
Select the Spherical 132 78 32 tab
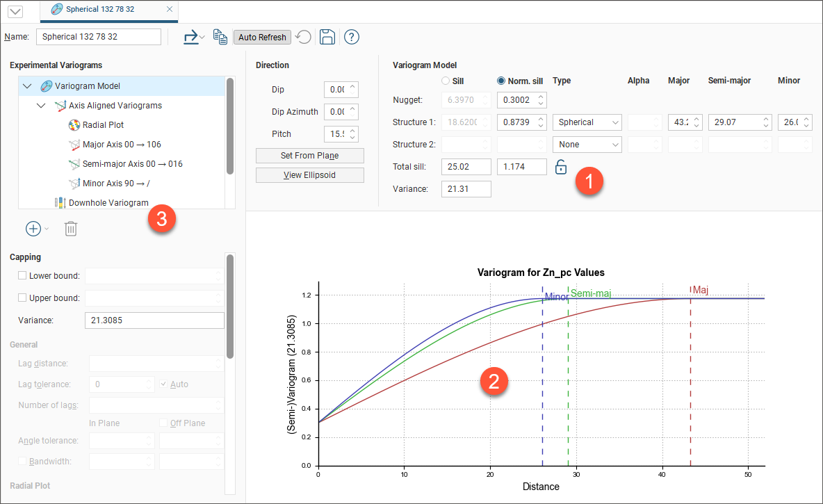click(99, 9)
